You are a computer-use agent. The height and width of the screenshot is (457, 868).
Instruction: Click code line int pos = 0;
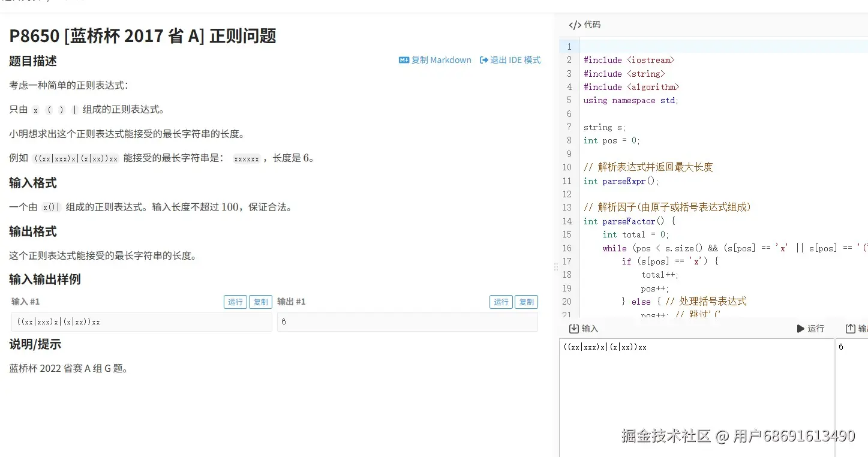[x=612, y=140]
